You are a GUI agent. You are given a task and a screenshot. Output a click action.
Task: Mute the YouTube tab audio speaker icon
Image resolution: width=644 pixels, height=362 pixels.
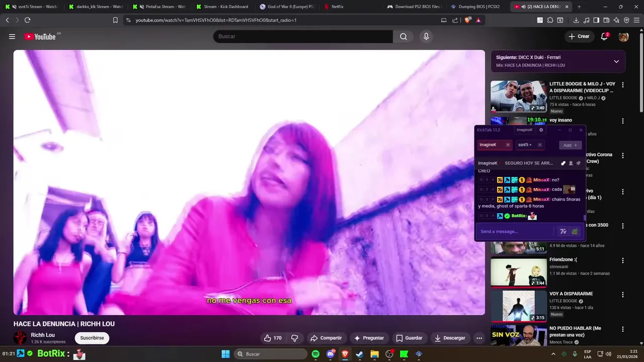tap(524, 7)
